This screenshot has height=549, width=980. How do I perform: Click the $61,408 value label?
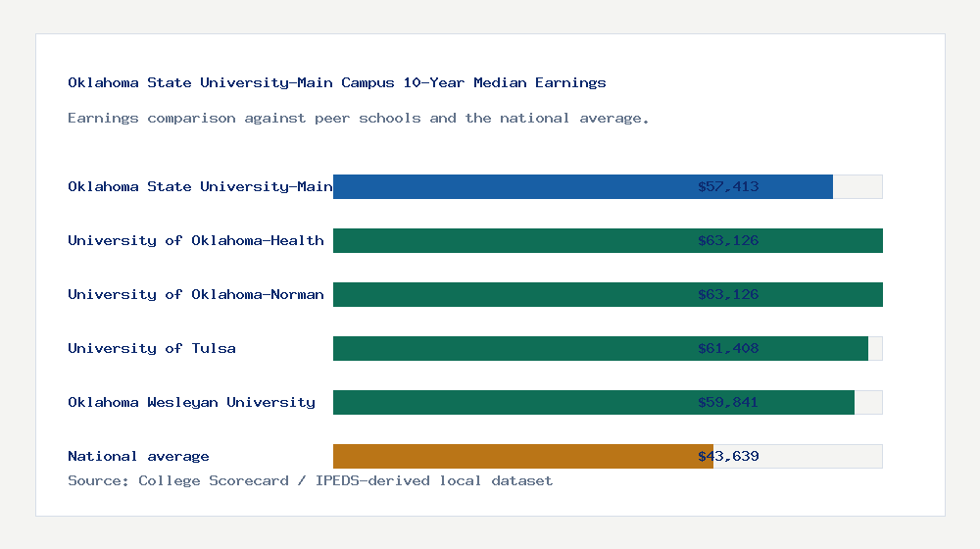coord(728,348)
